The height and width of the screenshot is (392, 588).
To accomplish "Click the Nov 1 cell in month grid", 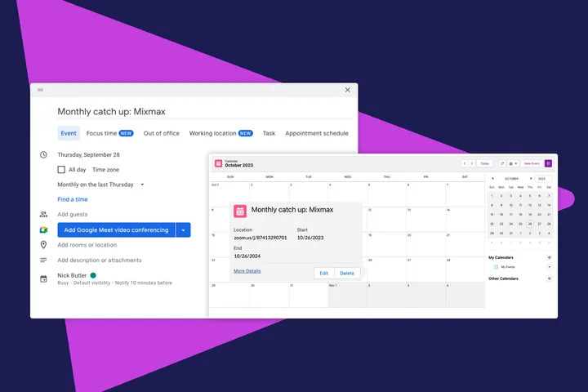I will click(x=347, y=295).
